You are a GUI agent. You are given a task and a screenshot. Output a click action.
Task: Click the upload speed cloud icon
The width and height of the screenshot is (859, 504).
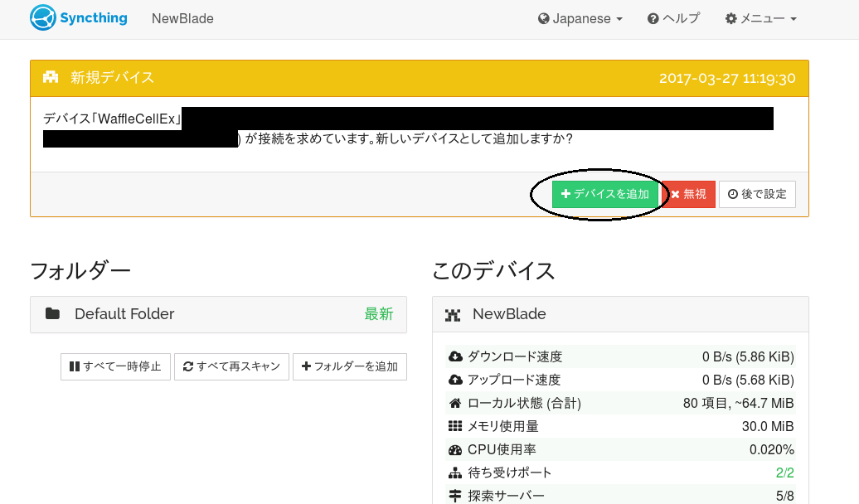(x=454, y=380)
